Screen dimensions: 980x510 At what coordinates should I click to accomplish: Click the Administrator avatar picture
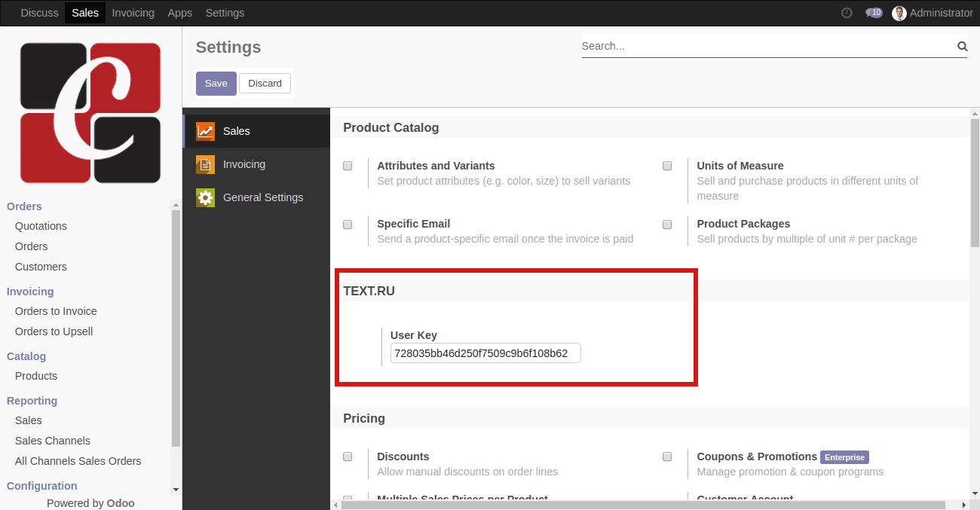[x=899, y=13]
